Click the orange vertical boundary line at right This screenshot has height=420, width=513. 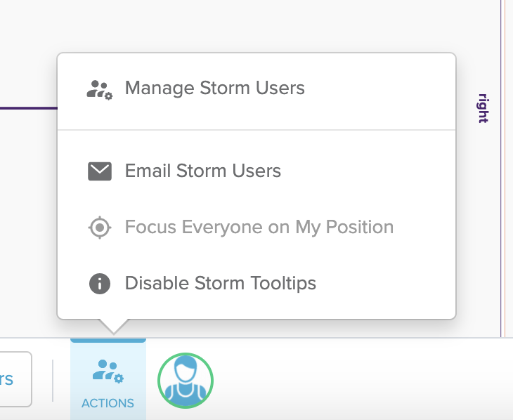pyautogui.click(x=505, y=169)
